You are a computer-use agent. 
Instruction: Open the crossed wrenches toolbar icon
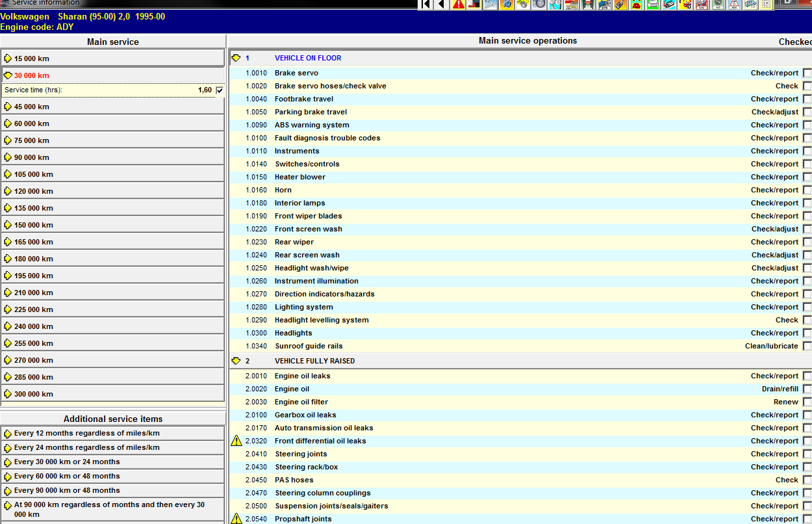tap(490, 5)
